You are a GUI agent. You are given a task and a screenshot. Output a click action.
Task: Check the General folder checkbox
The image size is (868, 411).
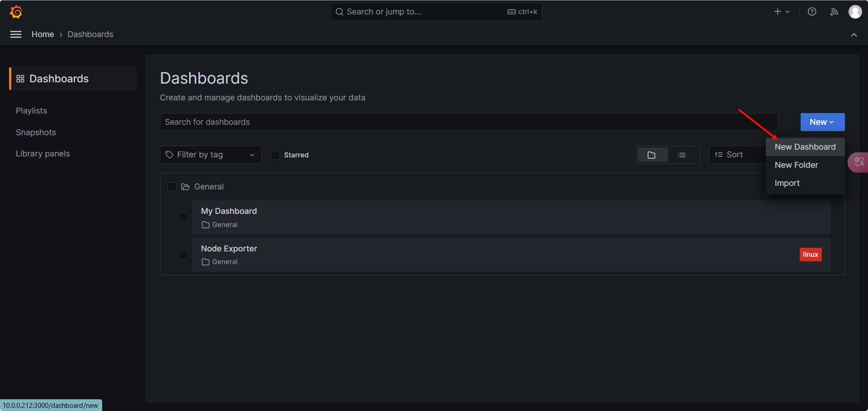point(172,187)
